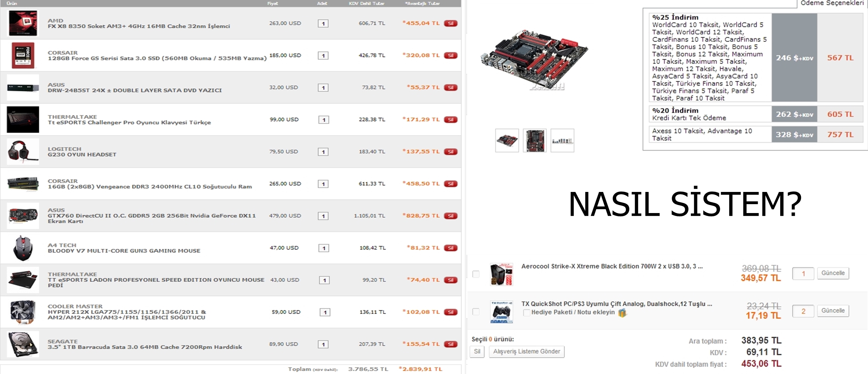Edit the Aerocool Strike-X quantity box

click(803, 273)
